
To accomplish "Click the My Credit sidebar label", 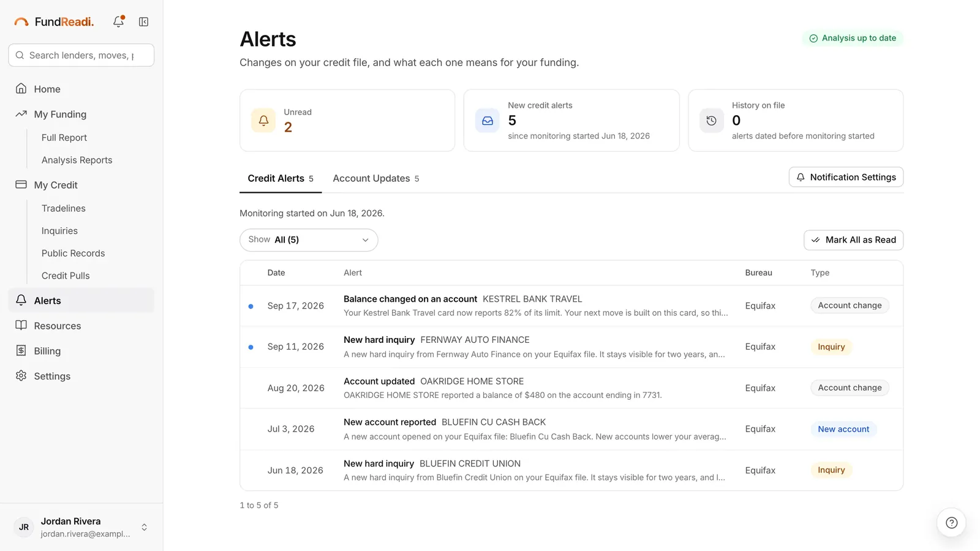I will (x=56, y=185).
